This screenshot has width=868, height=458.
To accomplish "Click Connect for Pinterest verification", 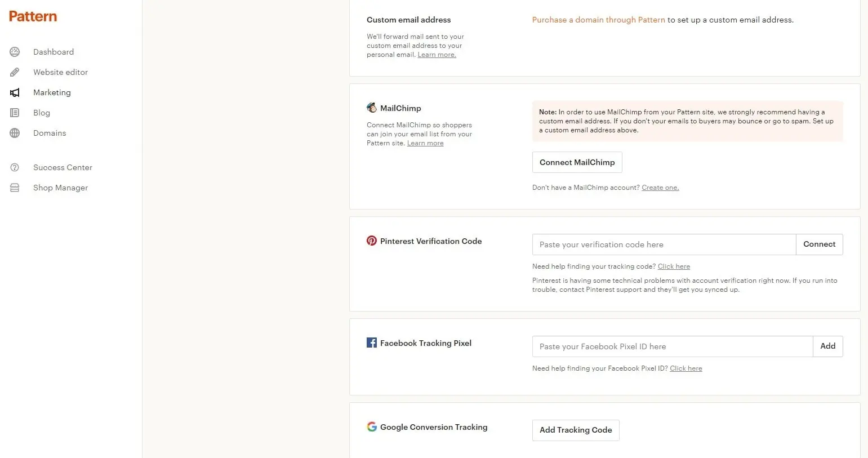I will coord(819,244).
